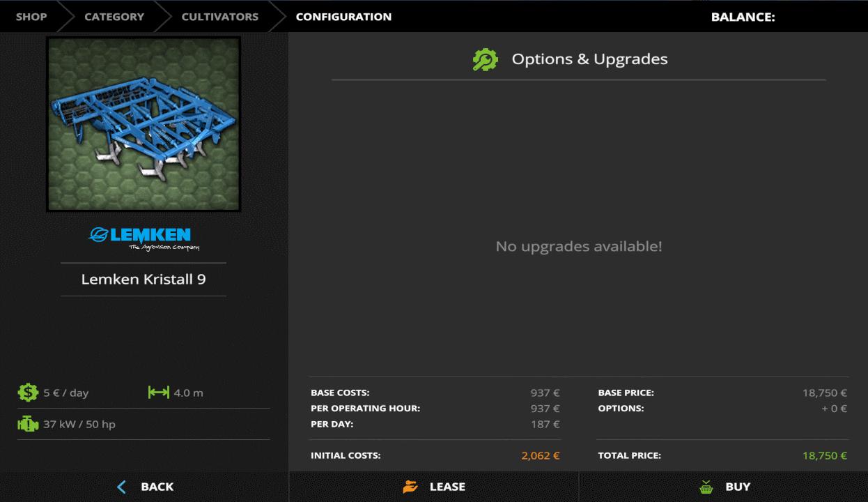The height and width of the screenshot is (502, 868).
Task: Click the green shopping basket icon
Action: pyautogui.click(x=706, y=487)
